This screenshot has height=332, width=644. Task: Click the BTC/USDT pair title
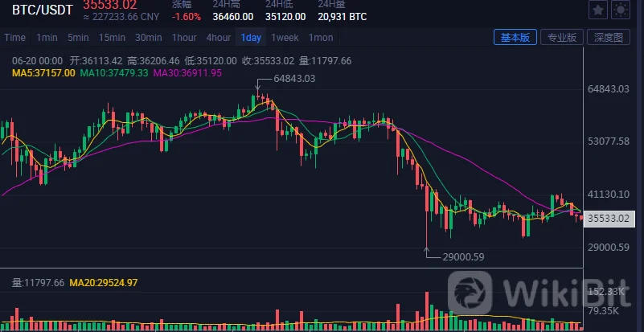(43, 10)
